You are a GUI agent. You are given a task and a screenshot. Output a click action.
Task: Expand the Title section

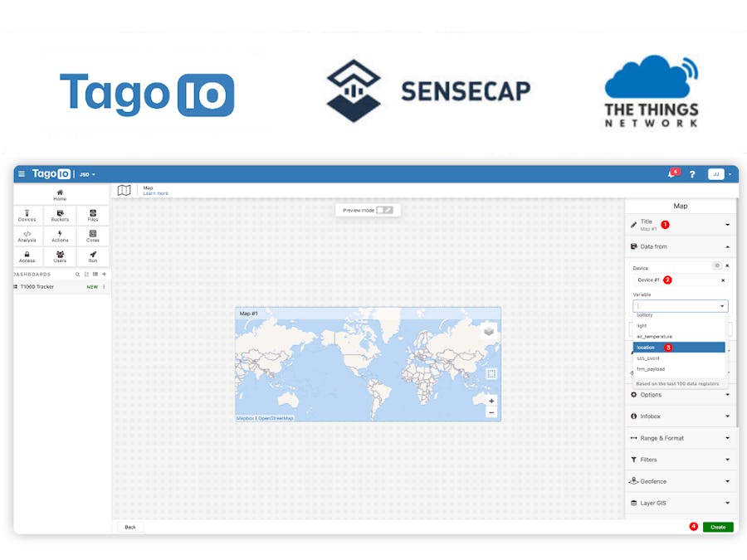(681, 225)
